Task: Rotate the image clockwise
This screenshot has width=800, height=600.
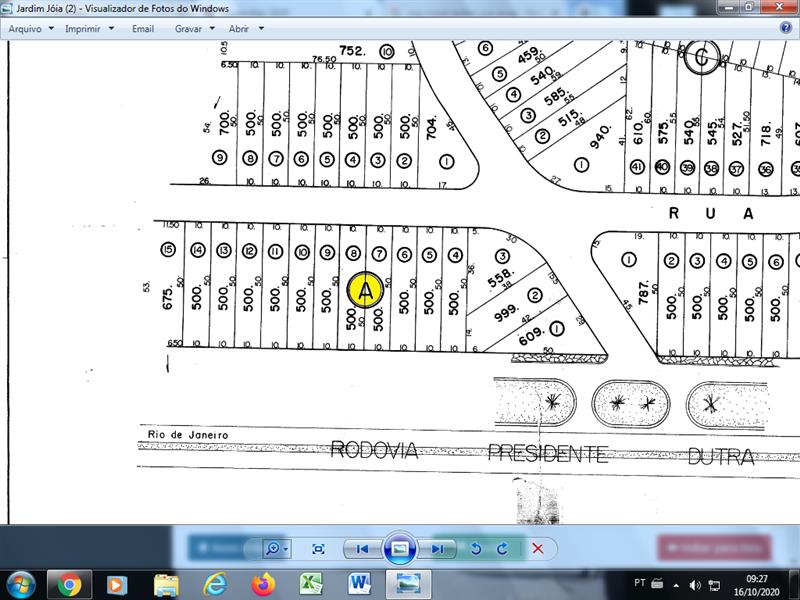Action: 502,549
